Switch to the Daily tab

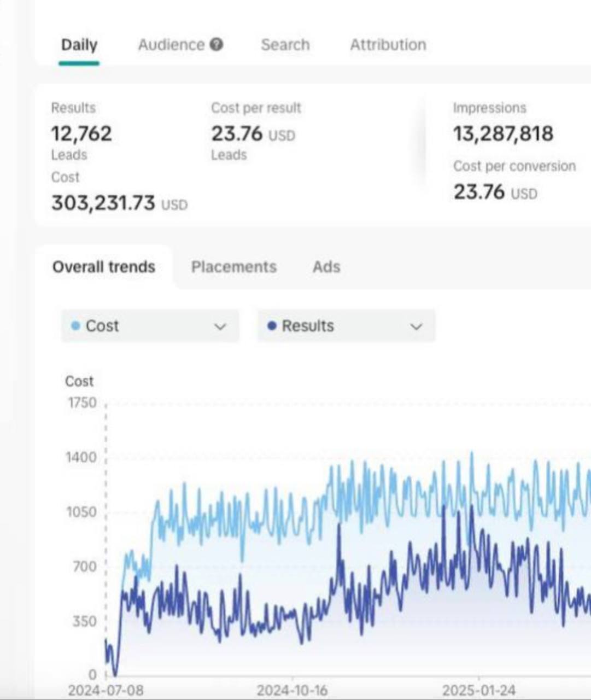click(79, 45)
